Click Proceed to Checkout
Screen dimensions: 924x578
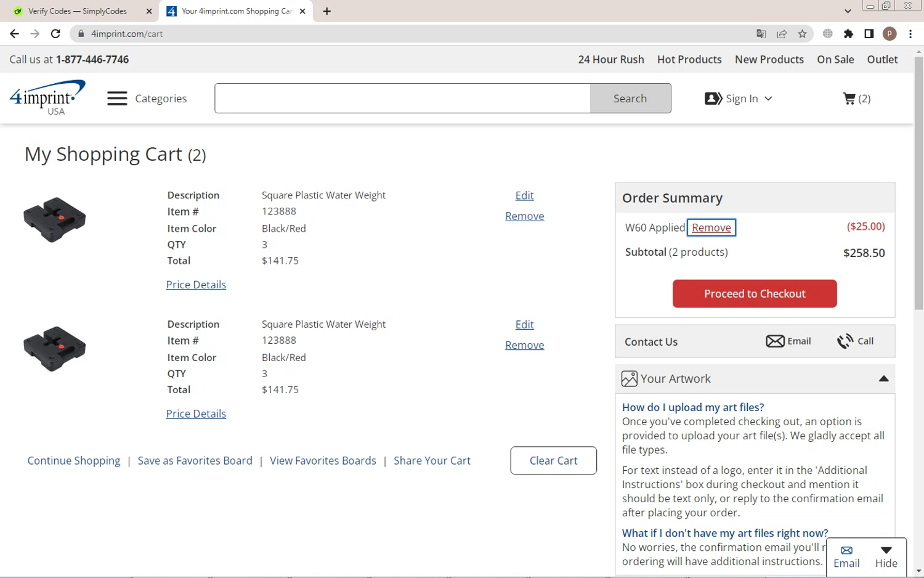(755, 294)
